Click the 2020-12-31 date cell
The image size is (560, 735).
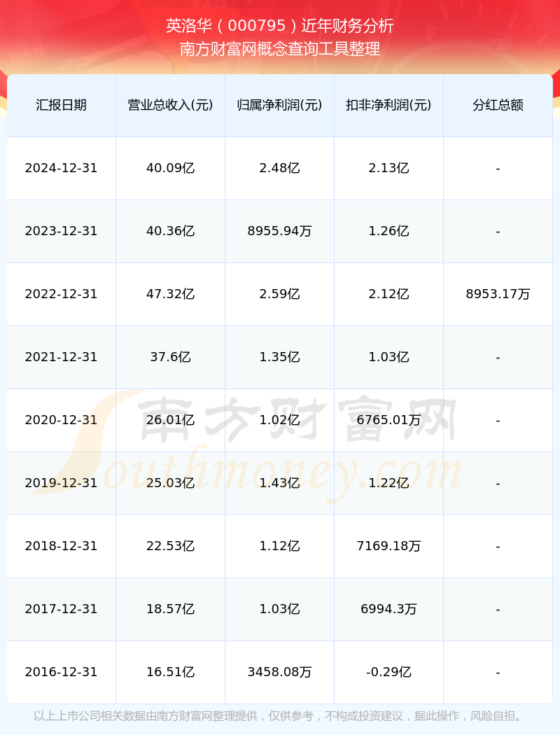point(62,420)
